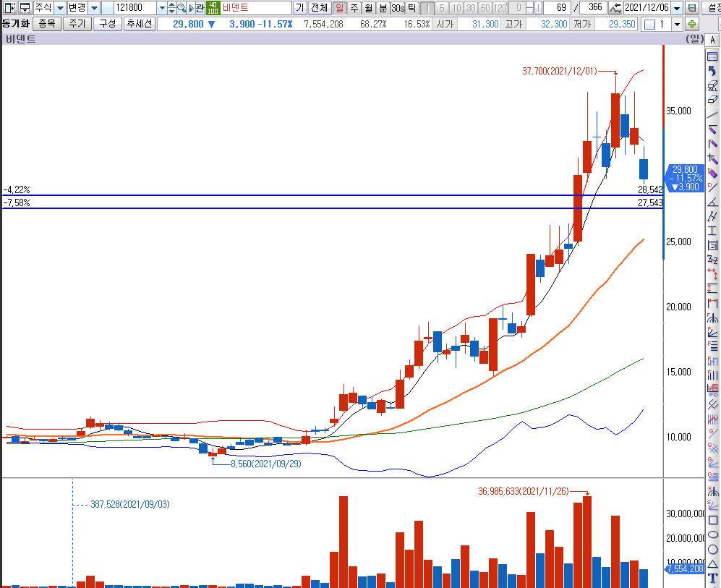Select the 틱 tick period toggle
The image size is (721, 588).
point(412,7)
